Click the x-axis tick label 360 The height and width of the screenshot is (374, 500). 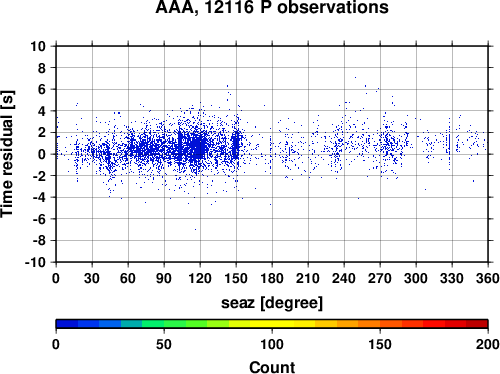pyautogui.click(x=488, y=278)
